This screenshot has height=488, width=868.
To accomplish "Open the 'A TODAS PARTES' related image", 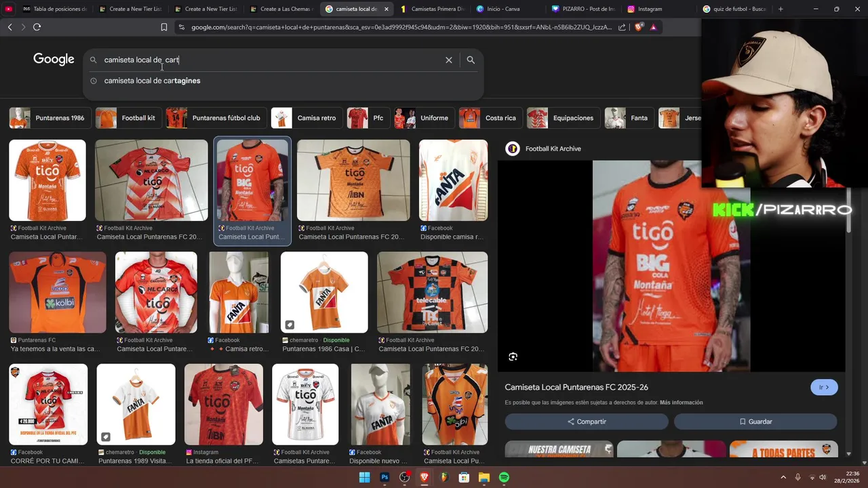I will (783, 449).
